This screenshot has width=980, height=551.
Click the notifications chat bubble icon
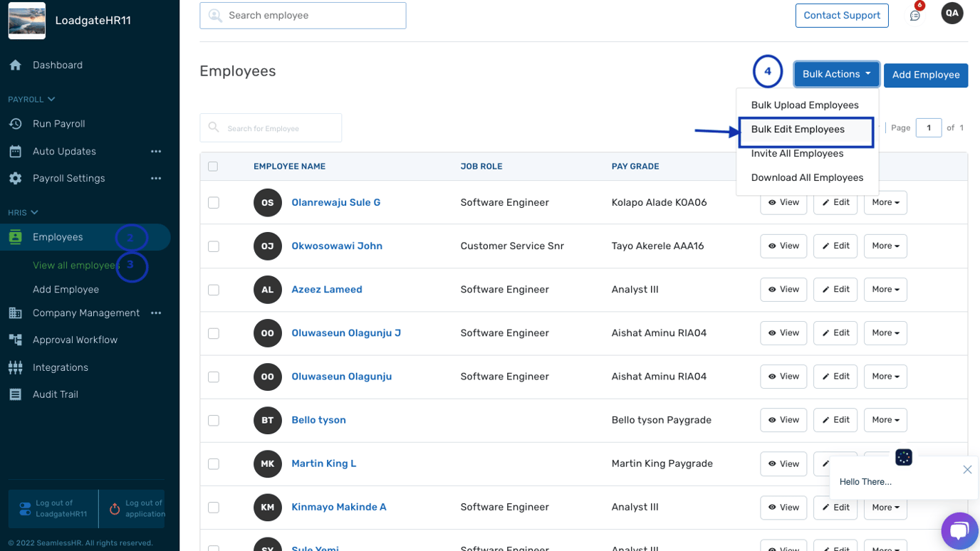915,15
